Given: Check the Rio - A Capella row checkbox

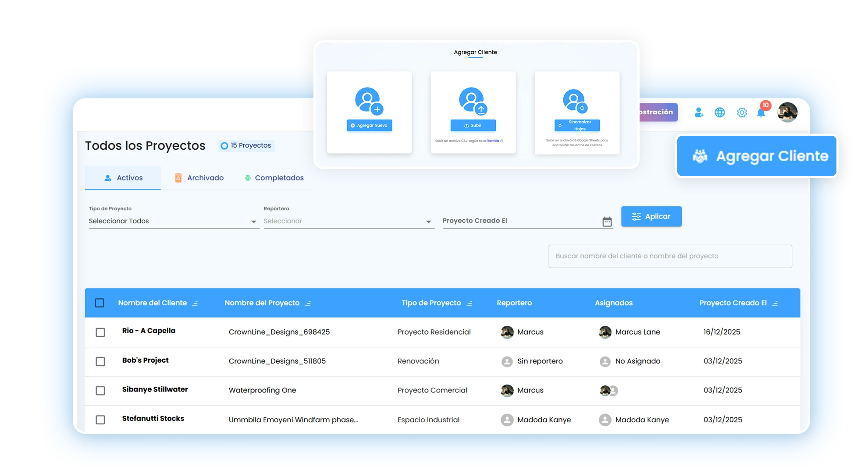Looking at the screenshot, I should [x=100, y=332].
